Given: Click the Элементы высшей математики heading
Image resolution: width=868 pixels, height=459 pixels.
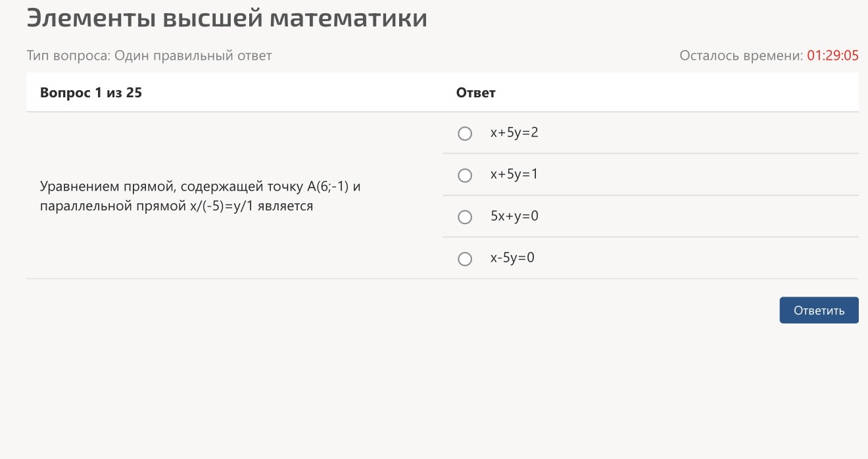Looking at the screenshot, I should (x=227, y=18).
